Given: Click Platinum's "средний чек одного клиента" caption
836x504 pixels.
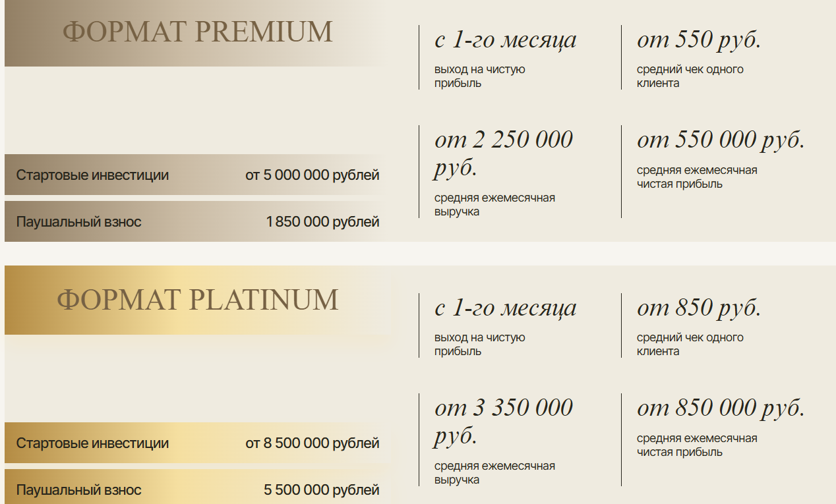Looking at the screenshot, I should 690,345.
